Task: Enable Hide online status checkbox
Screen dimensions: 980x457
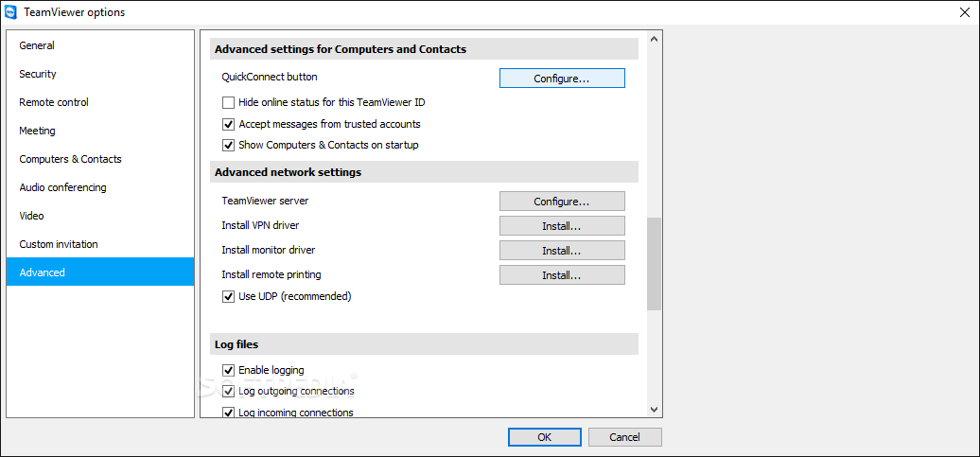Action: click(228, 102)
